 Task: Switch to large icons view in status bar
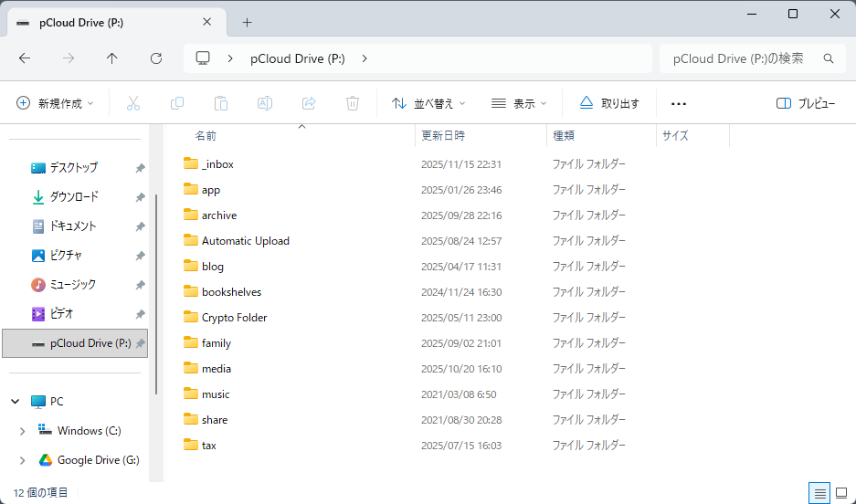tap(841, 493)
